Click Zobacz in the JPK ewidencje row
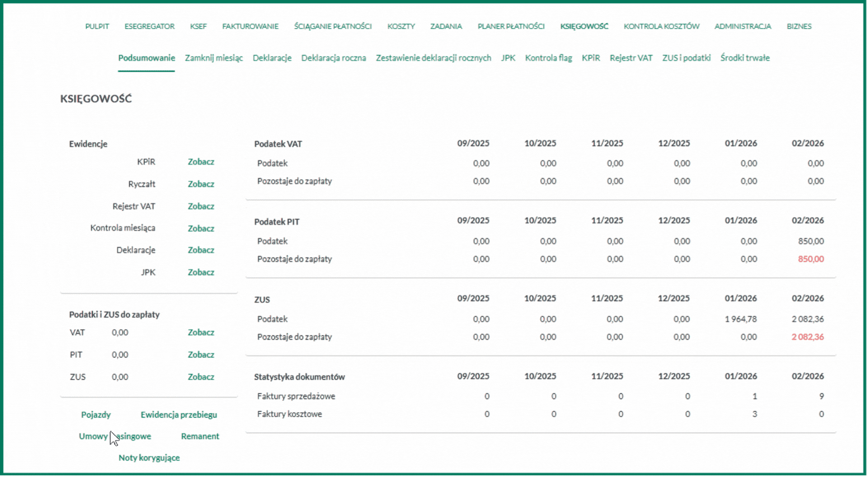The image size is (868, 477). click(x=201, y=273)
